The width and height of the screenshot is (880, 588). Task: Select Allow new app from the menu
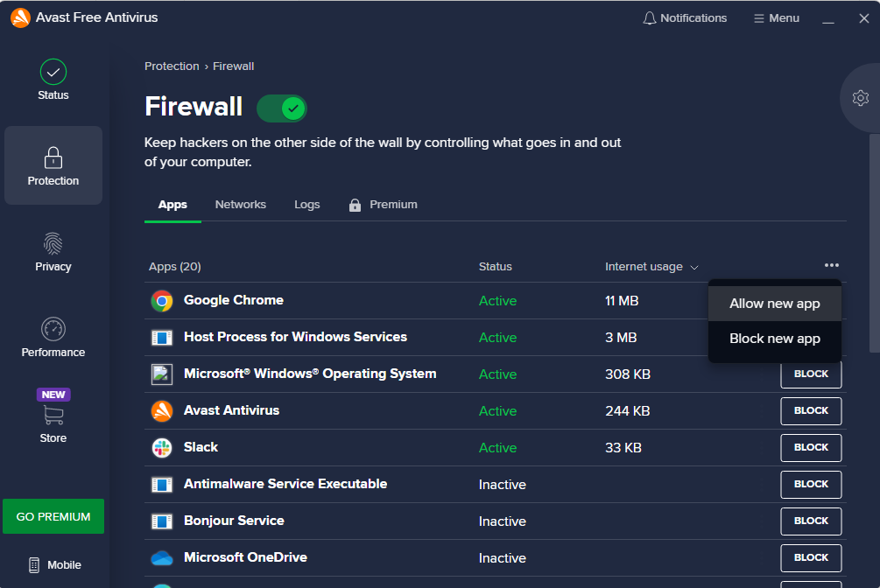click(774, 303)
